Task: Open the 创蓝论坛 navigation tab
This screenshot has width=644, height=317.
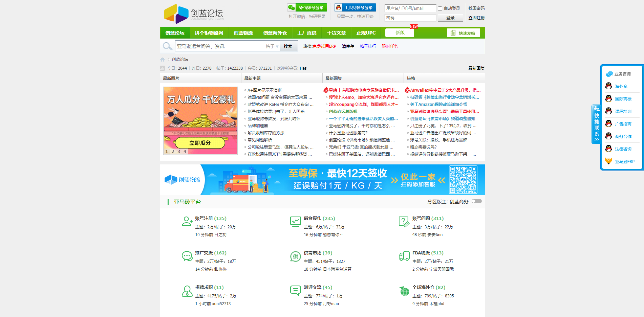Action: pyautogui.click(x=175, y=33)
